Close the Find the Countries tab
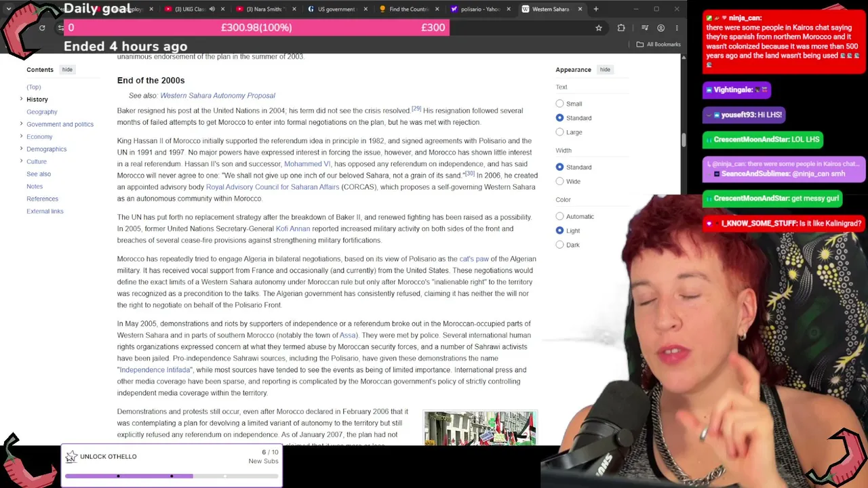This screenshot has height=488, width=868. pos(437,9)
